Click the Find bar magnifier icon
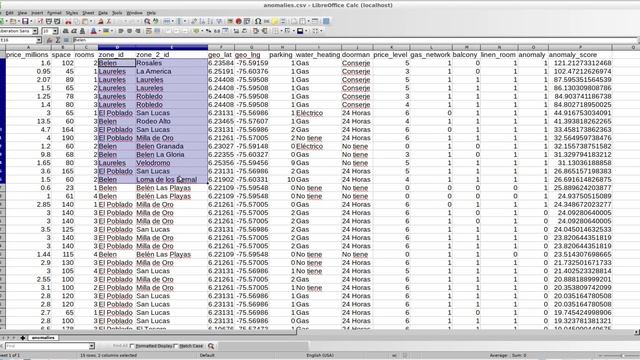Screen dimensions: 640x360 point(211,346)
